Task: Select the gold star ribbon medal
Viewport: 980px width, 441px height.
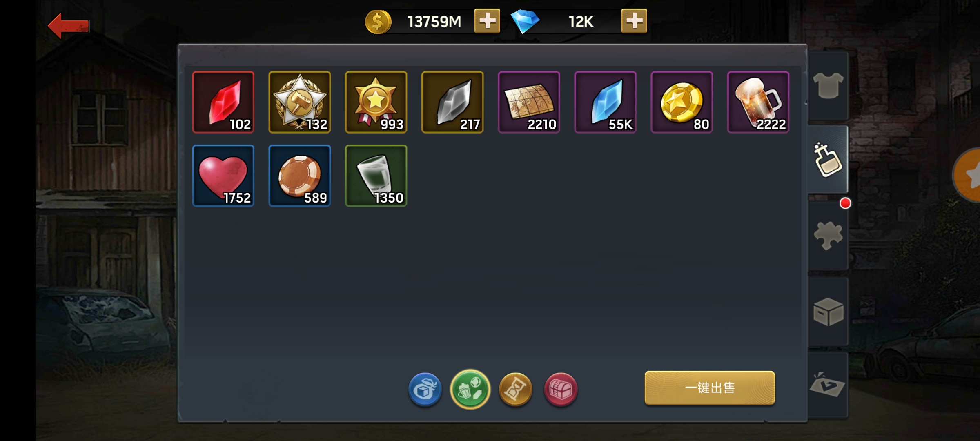Action: (x=376, y=102)
